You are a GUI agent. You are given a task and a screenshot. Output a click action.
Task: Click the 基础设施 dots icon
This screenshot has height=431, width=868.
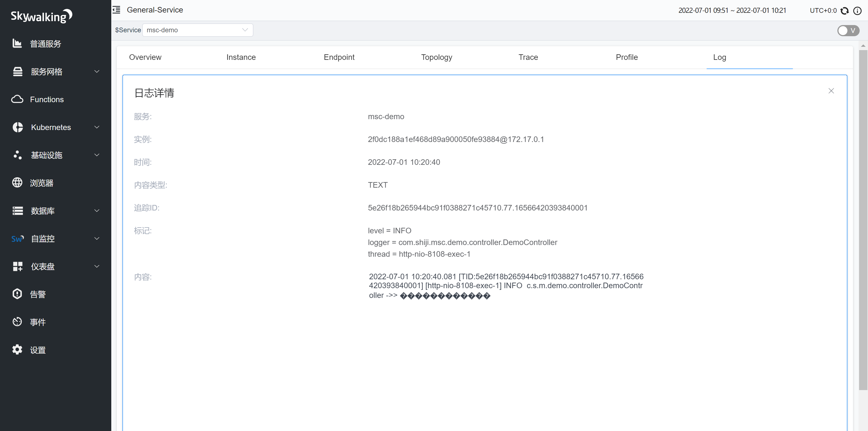(18, 155)
